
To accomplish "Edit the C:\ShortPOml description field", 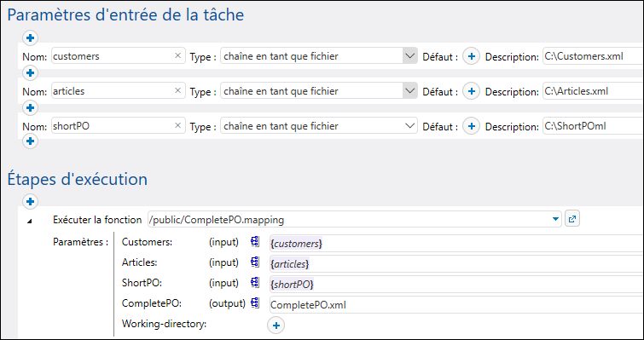I will tap(593, 126).
